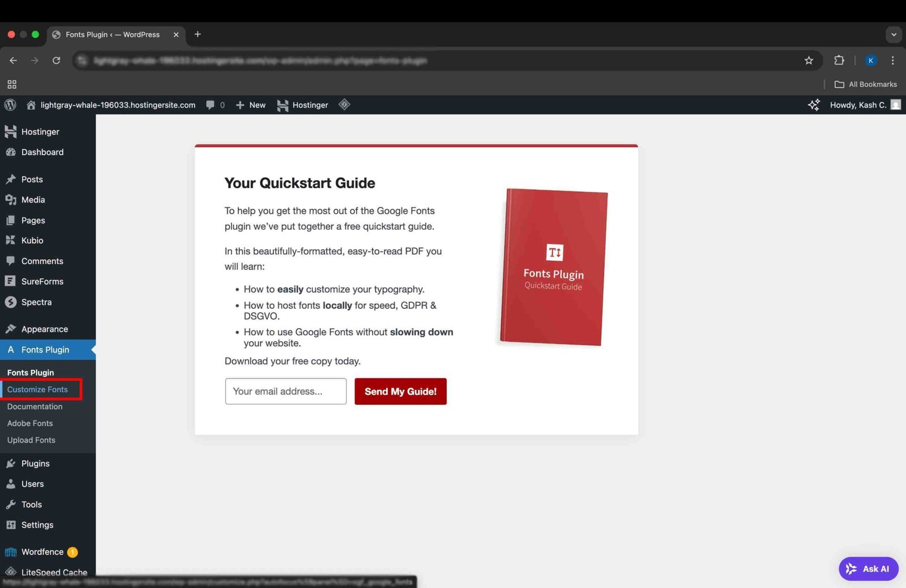906x588 pixels.
Task: Open the New content menu with the plus icon
Action: (241, 105)
